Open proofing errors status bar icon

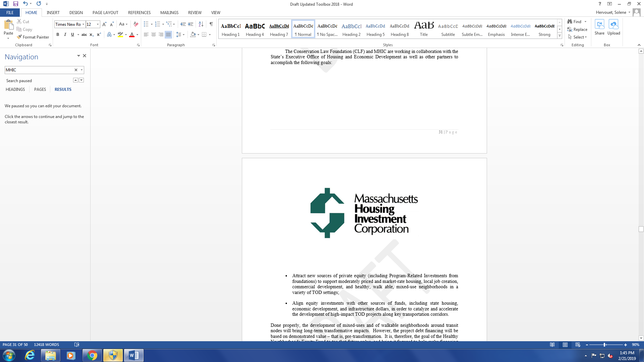tap(77, 345)
